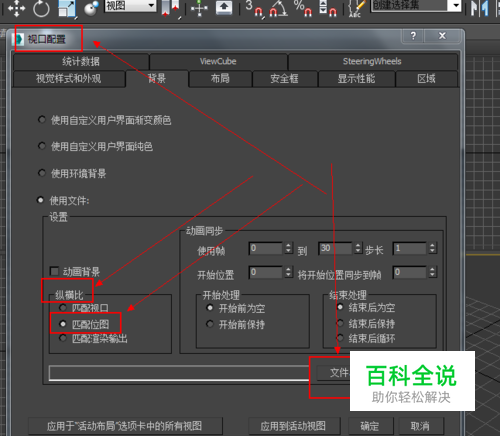Open the 区域 tab
Viewport: 500px width, 436px height.
[x=426, y=79]
